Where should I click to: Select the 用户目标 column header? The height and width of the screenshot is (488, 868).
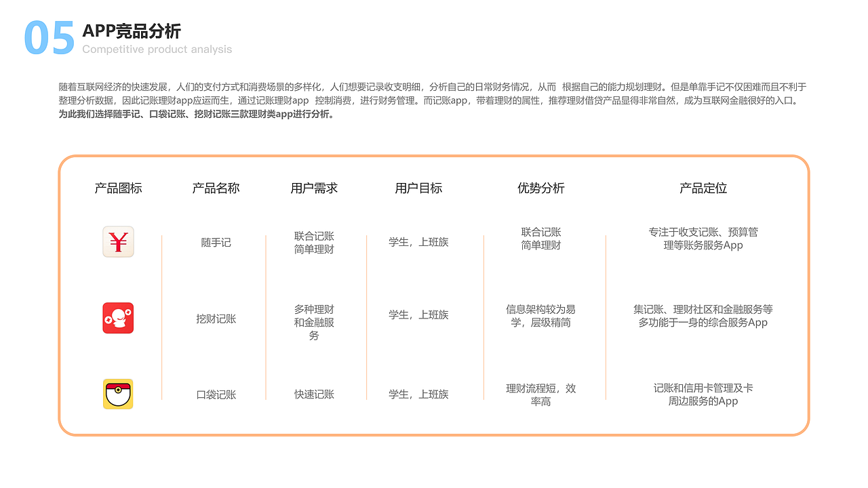[418, 188]
